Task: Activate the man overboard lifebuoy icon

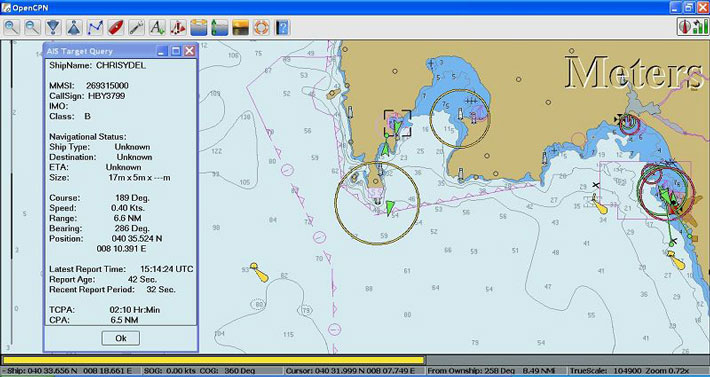Action: [x=261, y=28]
